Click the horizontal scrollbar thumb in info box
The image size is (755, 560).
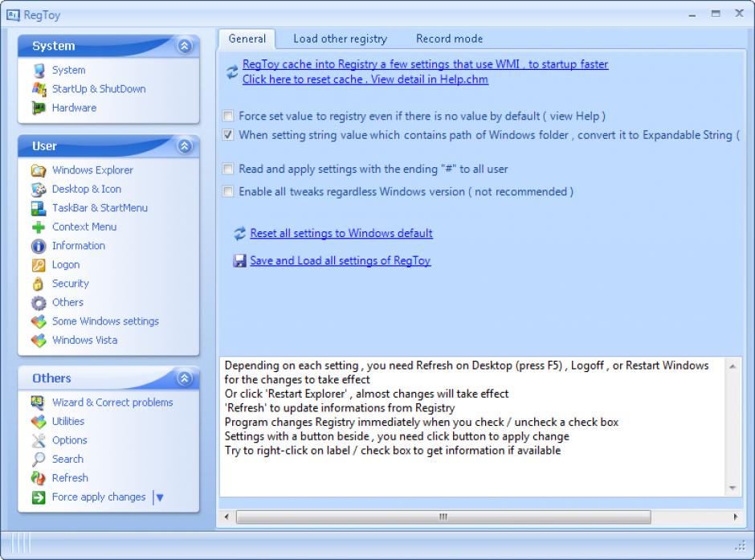tap(442, 517)
